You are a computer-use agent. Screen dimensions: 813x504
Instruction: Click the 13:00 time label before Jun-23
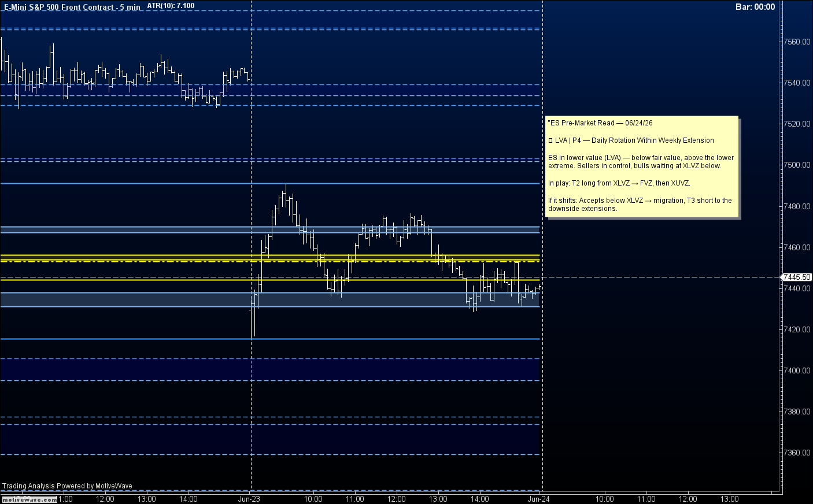(x=147, y=499)
